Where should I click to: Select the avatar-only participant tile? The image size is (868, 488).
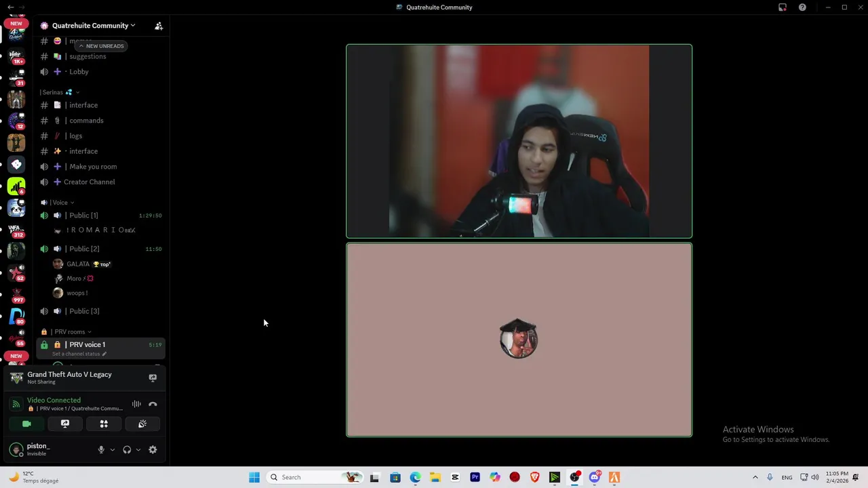point(519,340)
